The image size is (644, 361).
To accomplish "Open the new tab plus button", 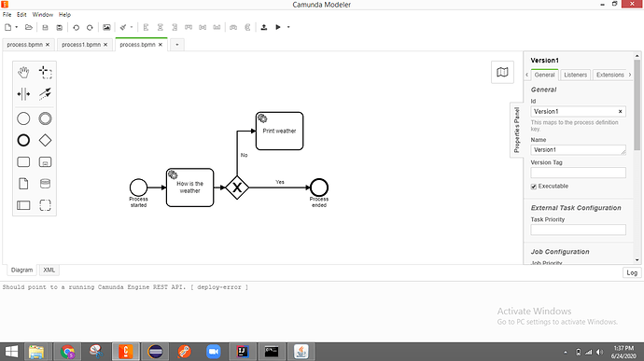I will tap(177, 45).
